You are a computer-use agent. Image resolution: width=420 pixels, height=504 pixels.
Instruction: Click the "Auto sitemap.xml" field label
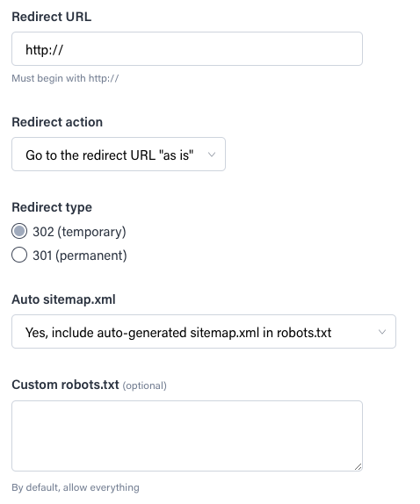tap(63, 299)
